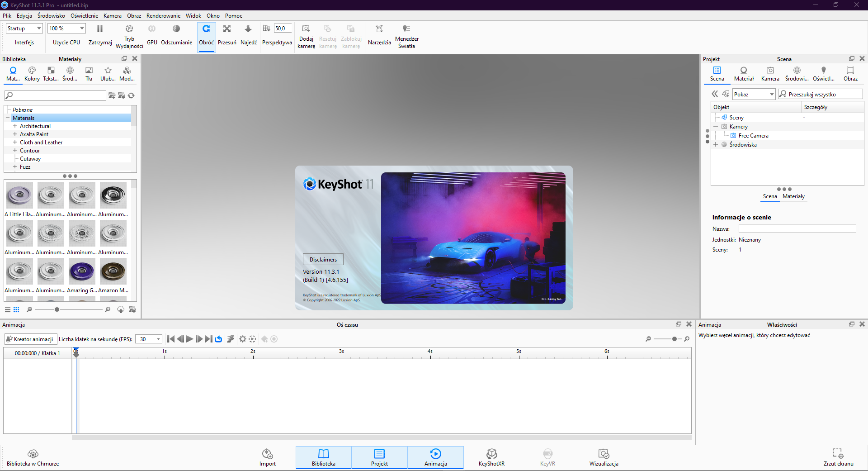
Task: Expand the Środowiska tree node
Action: pyautogui.click(x=716, y=145)
